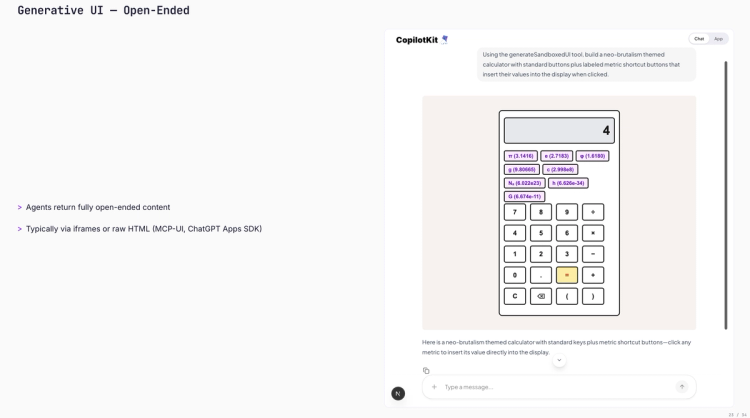Click the C clear key
The height and width of the screenshot is (418, 750).
pos(515,296)
